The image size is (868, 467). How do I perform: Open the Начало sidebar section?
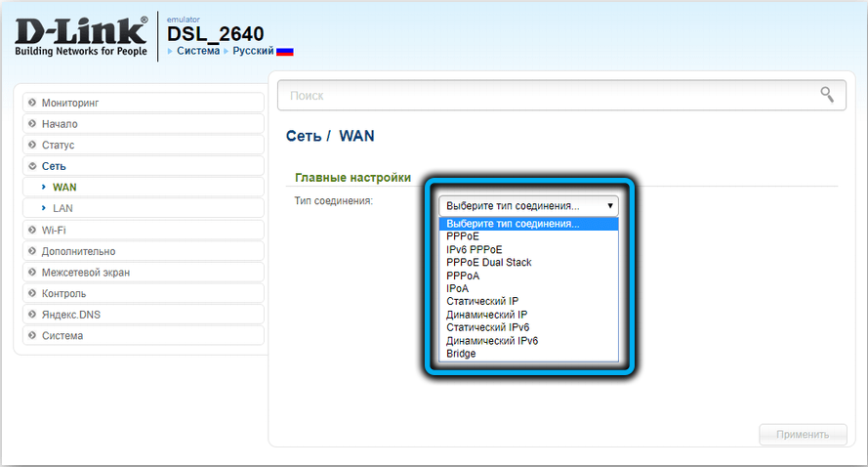pos(60,124)
